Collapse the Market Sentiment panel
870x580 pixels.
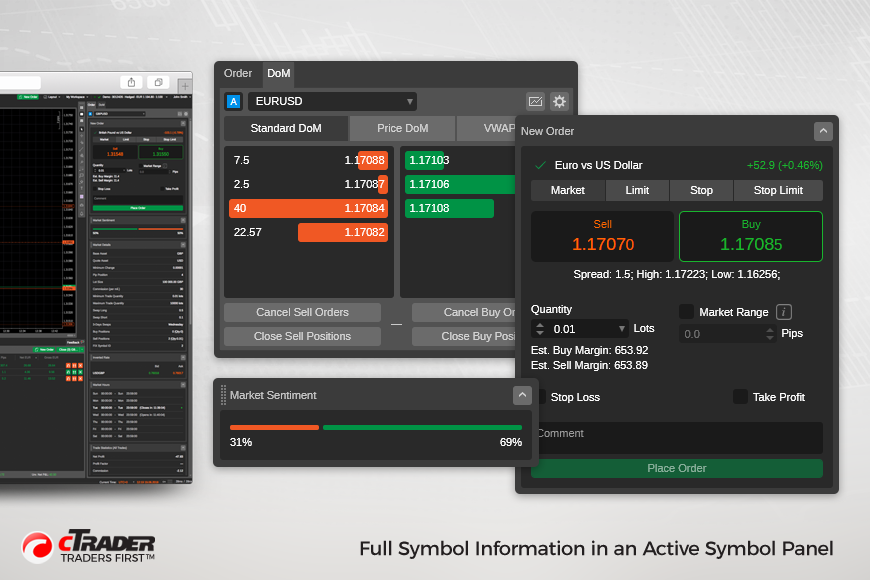522,395
